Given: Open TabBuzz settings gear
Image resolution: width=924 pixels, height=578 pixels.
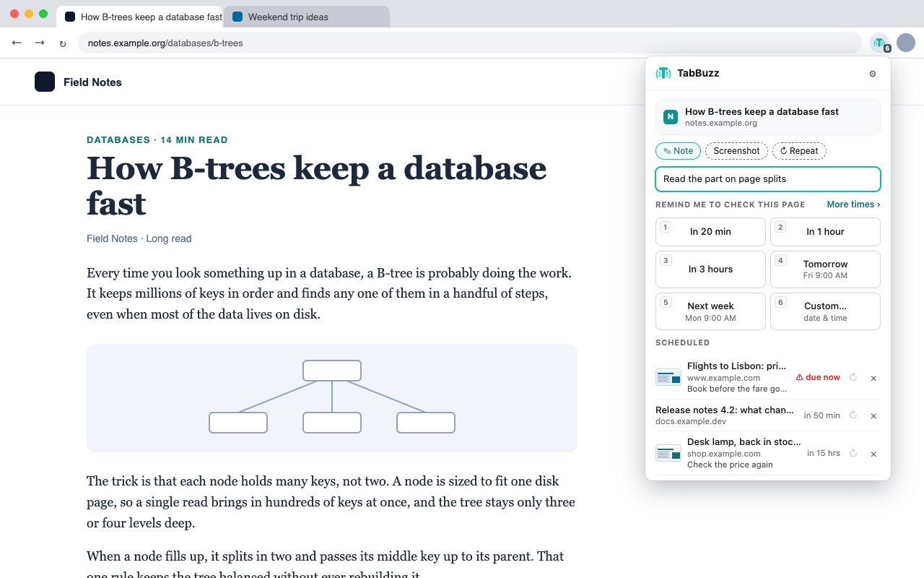Looking at the screenshot, I should (873, 74).
